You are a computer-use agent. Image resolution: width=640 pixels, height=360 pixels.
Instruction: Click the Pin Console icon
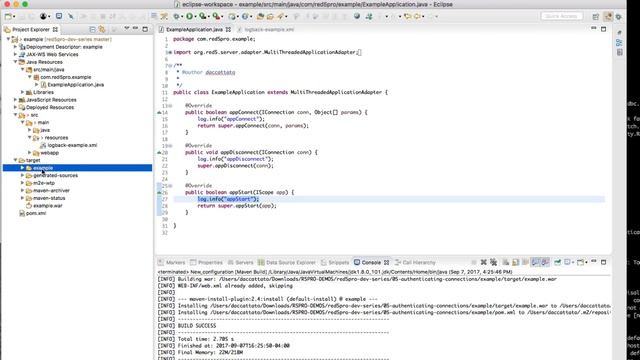coord(557,262)
